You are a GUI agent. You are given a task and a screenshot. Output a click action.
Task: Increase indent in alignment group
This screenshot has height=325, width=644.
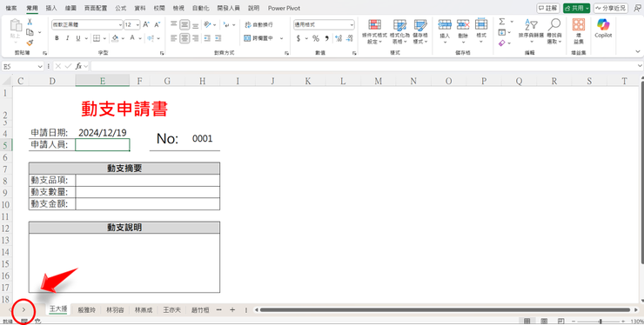coord(218,38)
